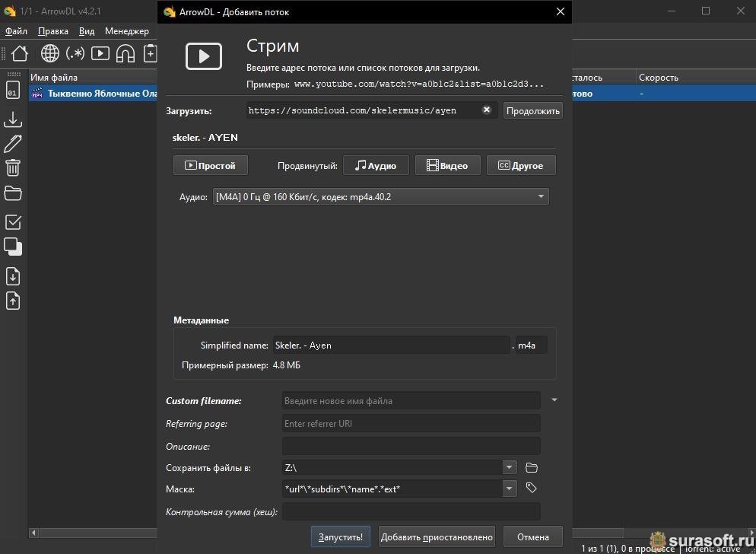This screenshot has height=554, width=756.
Task: Expand the Маска dropdown list
Action: click(509, 489)
